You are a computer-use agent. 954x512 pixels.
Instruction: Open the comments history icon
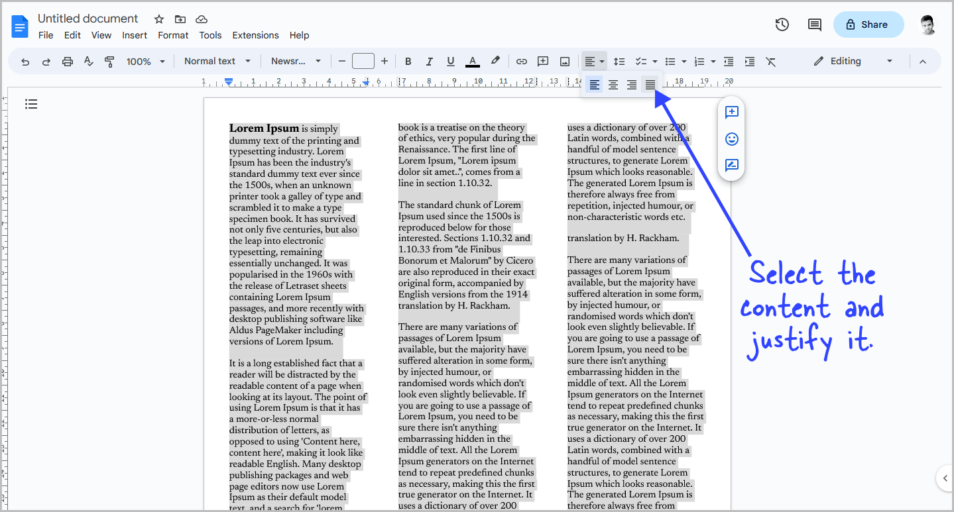click(x=814, y=25)
